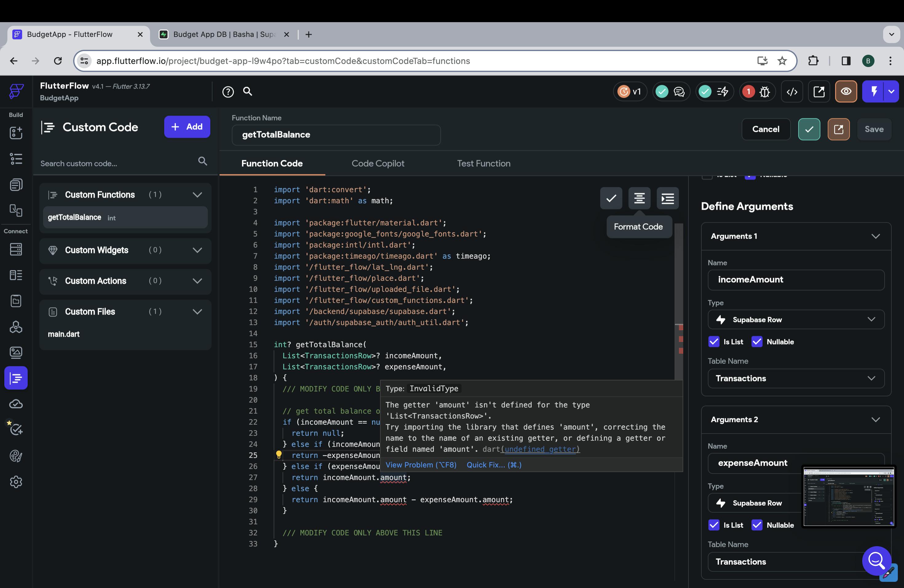Open a new browser tab
Screen dimensions: 904x588
pyautogui.click(x=309, y=34)
